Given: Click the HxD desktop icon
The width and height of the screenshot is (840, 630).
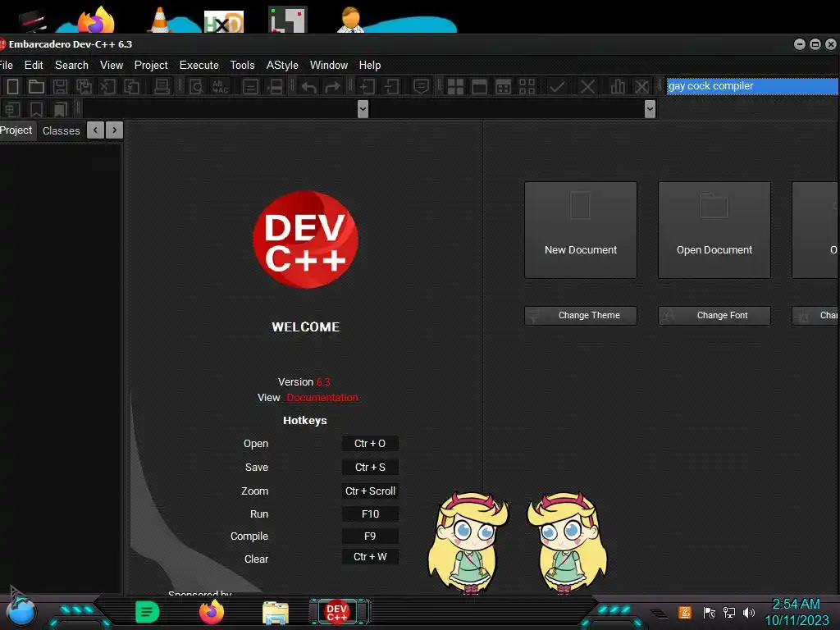Looking at the screenshot, I should (x=224, y=22).
